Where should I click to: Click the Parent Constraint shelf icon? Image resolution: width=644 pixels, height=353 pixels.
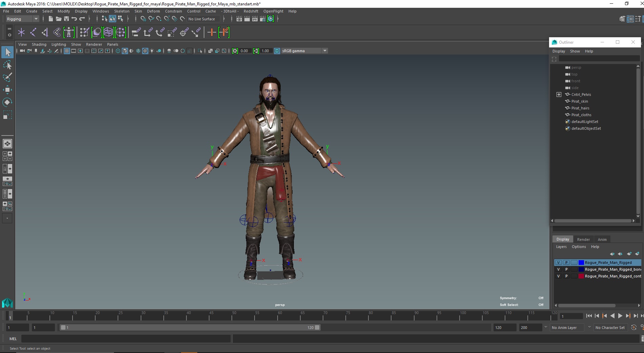137,33
